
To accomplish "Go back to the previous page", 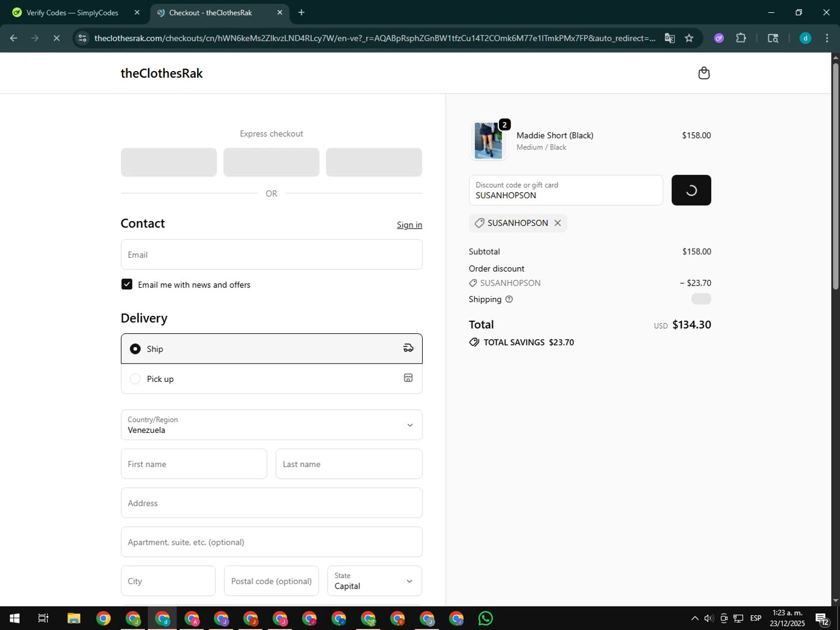I will [13, 38].
